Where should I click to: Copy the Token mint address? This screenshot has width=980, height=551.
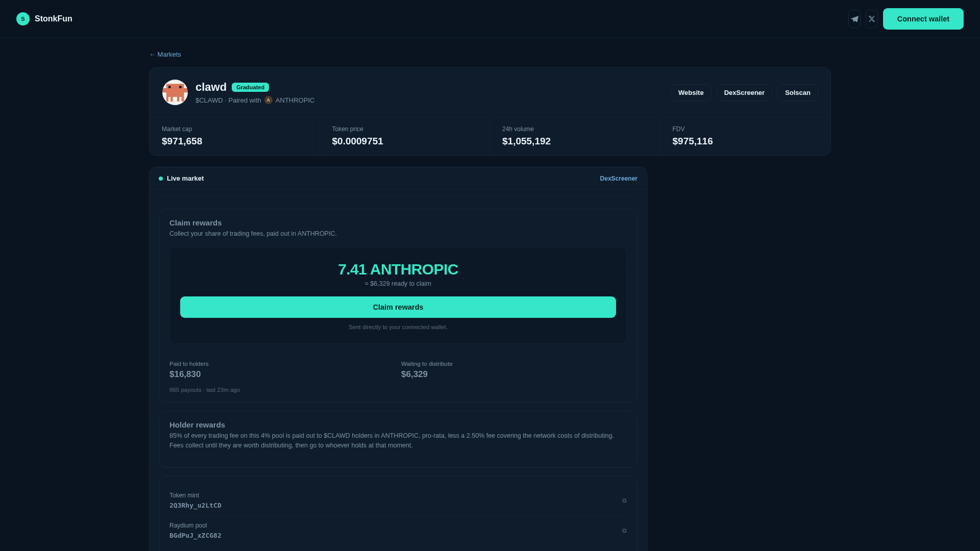click(624, 500)
